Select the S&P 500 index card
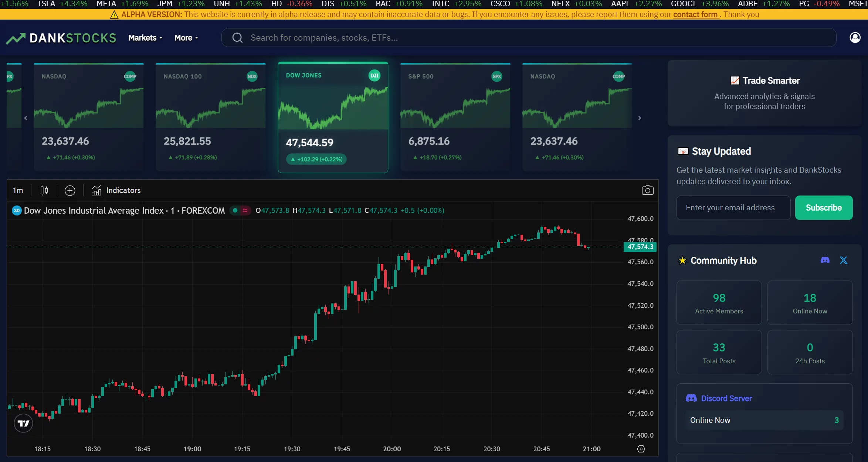 pos(455,118)
